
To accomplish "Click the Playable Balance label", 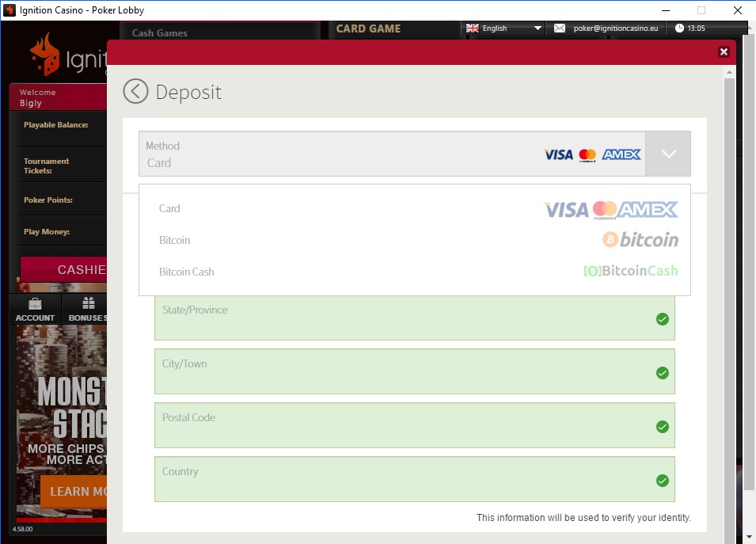I will click(x=56, y=124).
